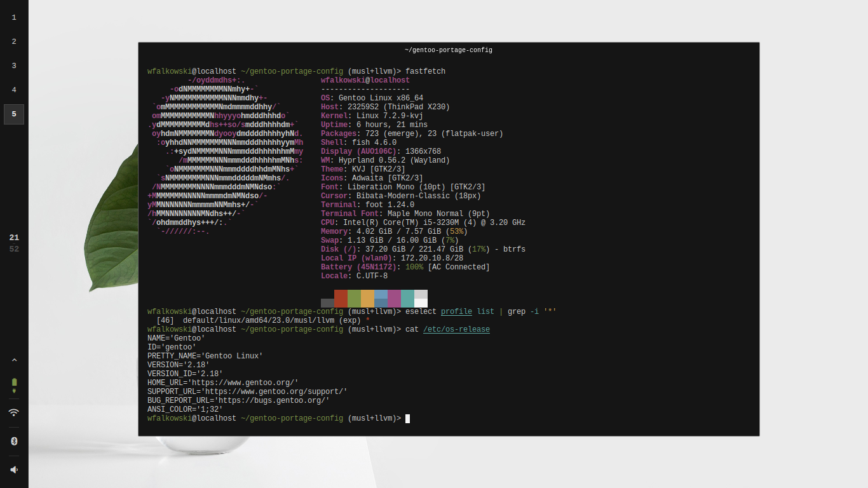
Task: Switch to workspace 3 in sidebar
Action: [14, 65]
